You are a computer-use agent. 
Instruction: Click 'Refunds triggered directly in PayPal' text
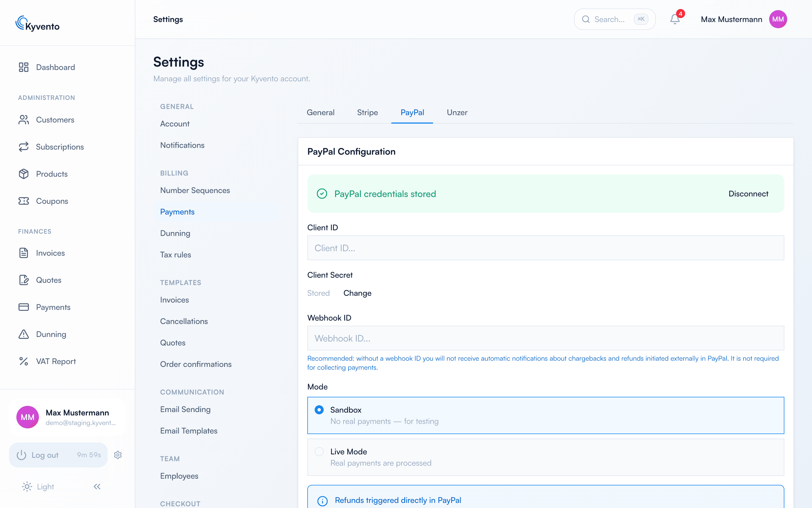[398, 500]
